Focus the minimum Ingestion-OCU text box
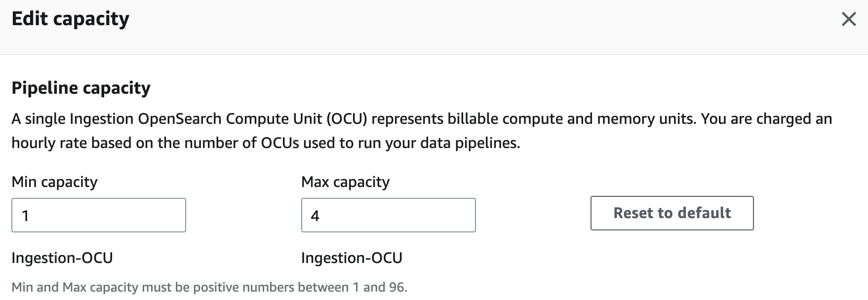Screen dimensions: 868x300 pos(99,215)
